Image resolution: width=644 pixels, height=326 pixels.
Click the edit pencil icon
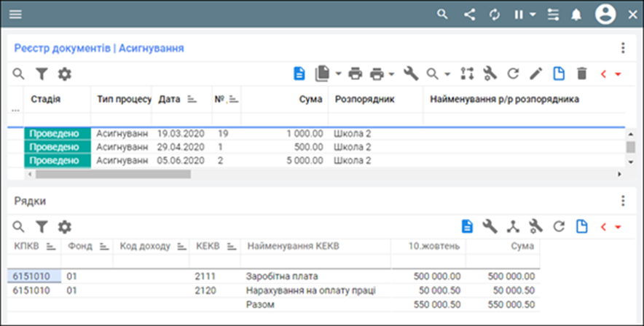point(535,73)
